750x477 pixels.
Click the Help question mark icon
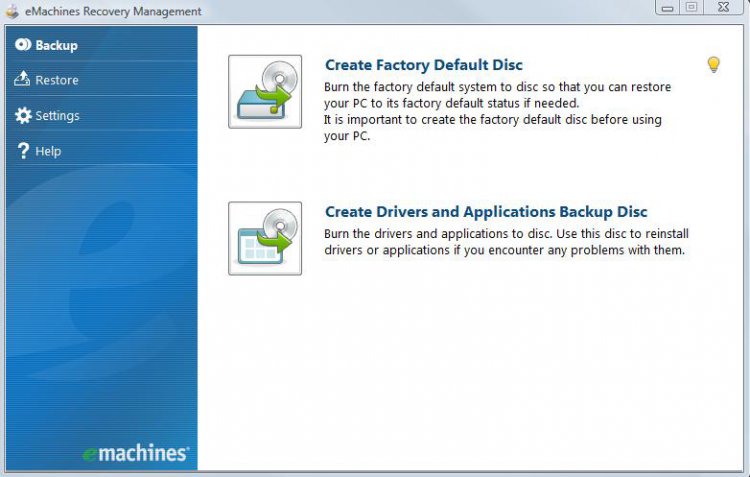[x=22, y=151]
